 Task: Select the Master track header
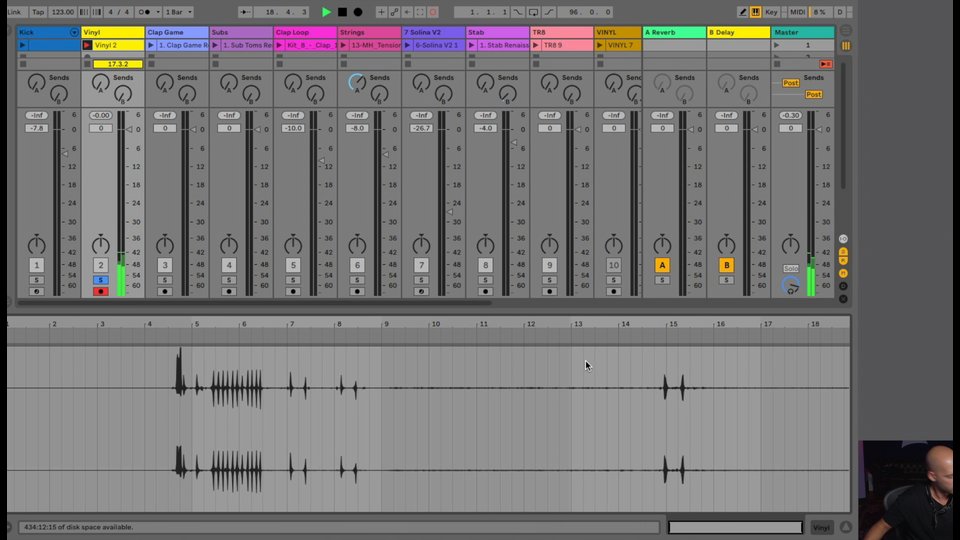803,32
